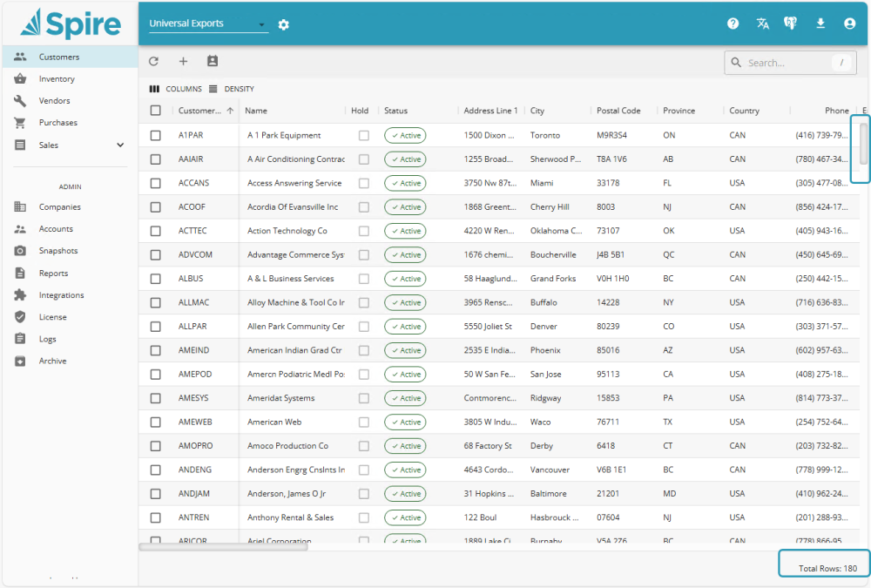Toggle Hold checkbox for AMEPOD
Viewport: 871px width, 588px height.
364,374
